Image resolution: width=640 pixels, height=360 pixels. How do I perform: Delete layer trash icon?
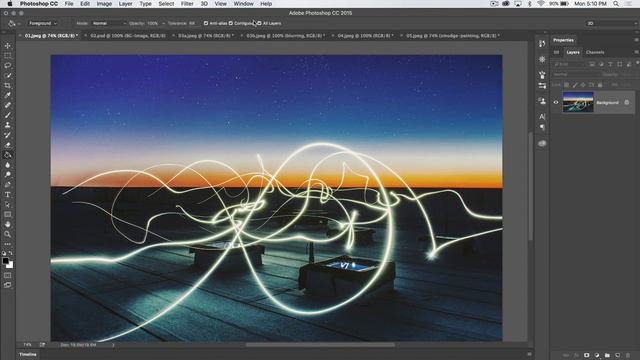pos(628,356)
